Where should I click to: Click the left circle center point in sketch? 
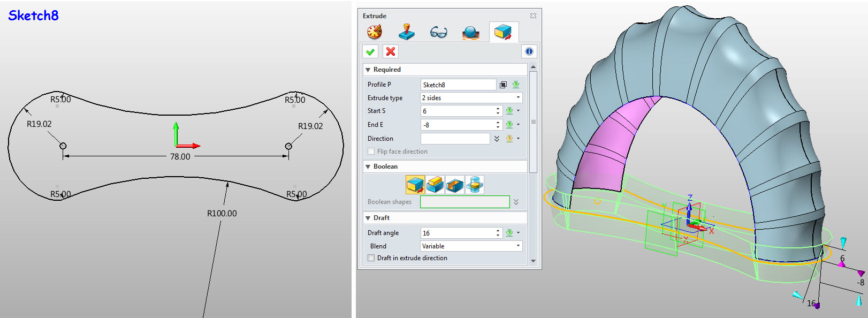(x=63, y=146)
